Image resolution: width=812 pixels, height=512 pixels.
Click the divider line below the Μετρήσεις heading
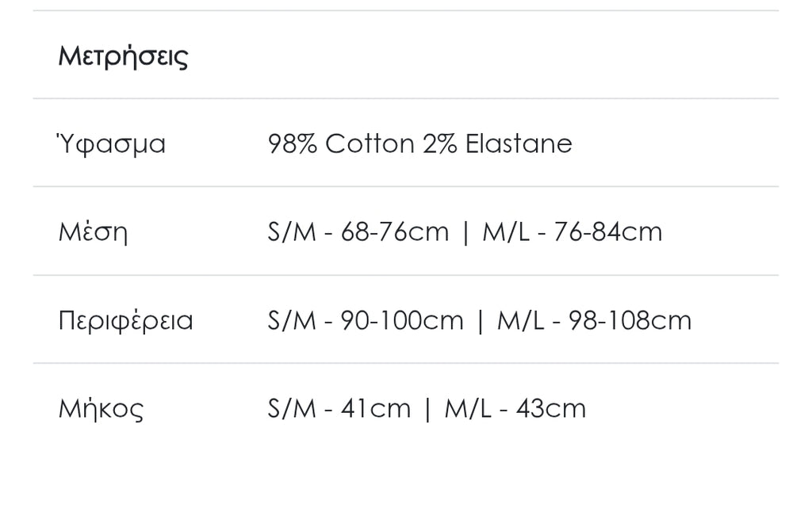406,99
